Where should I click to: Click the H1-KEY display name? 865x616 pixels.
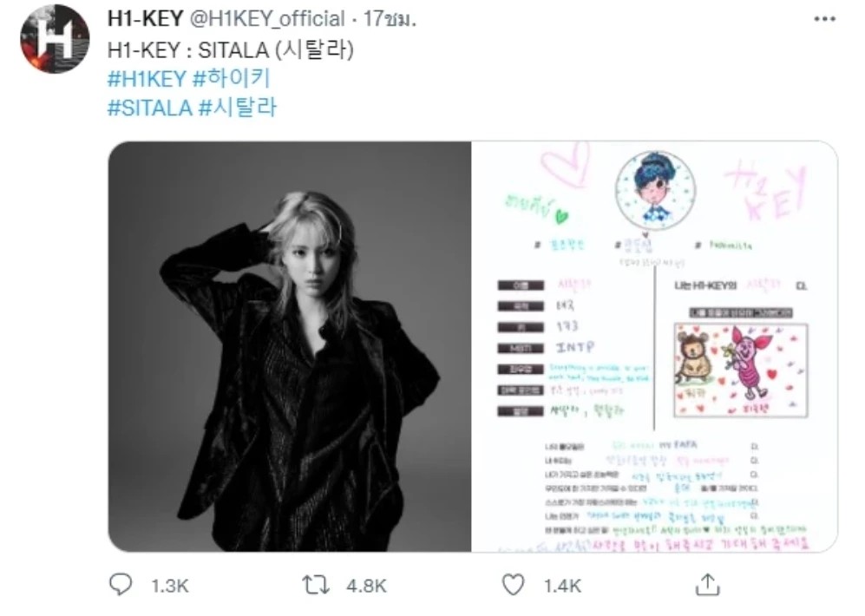[145, 19]
